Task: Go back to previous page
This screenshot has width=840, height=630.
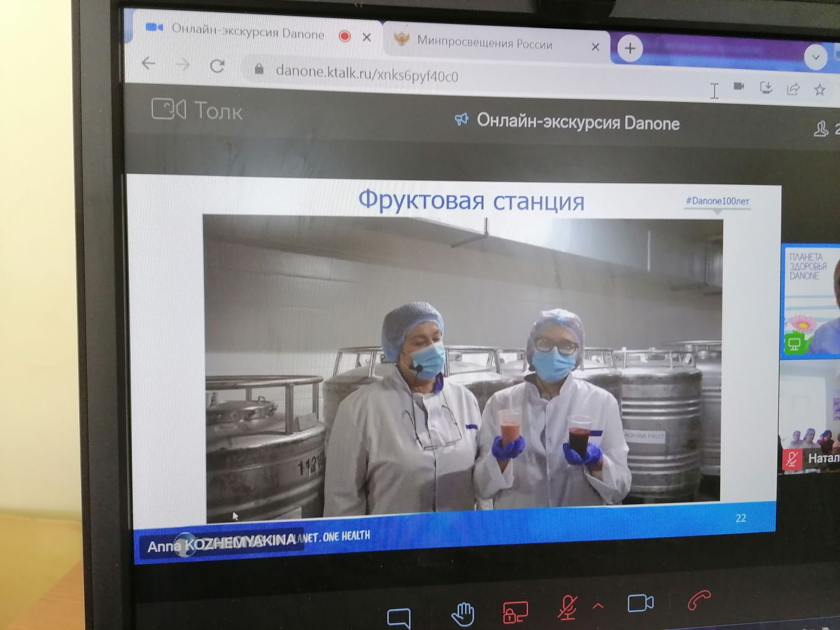Action: pos(149,63)
